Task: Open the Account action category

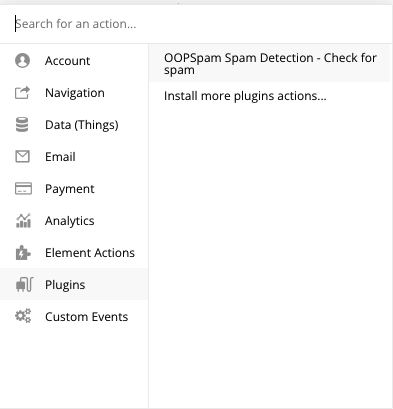Action: (74, 61)
